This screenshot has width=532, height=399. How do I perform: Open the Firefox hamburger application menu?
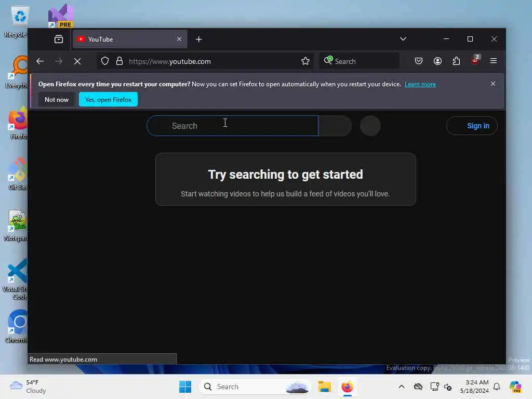(494, 61)
